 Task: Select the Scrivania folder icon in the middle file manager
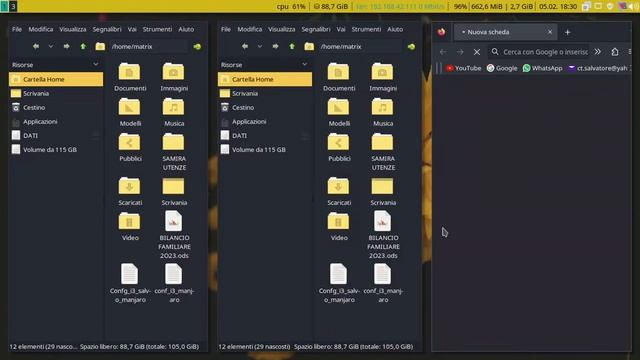382,187
